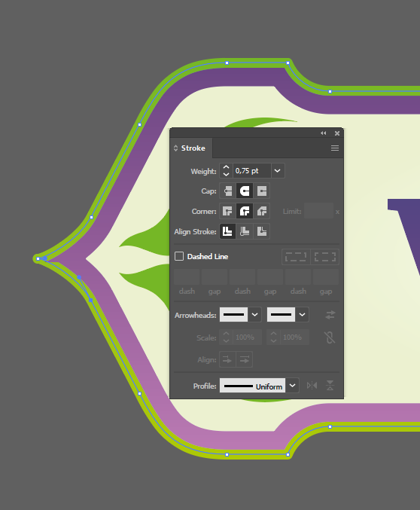420x510 pixels.
Task: Close the Stroke panel
Action: pyautogui.click(x=337, y=133)
